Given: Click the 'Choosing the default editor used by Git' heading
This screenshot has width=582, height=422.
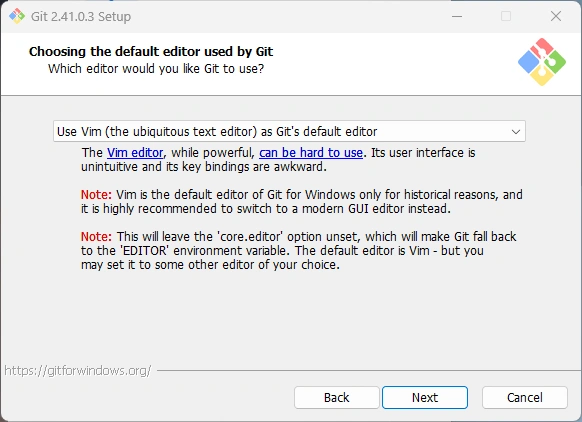Looking at the screenshot, I should (x=151, y=51).
